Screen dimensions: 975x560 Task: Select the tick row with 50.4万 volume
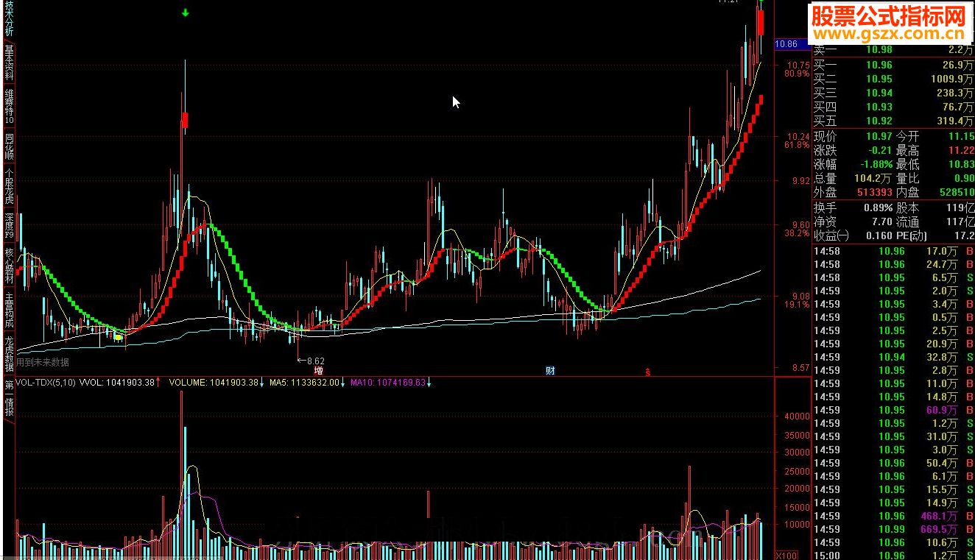[893, 463]
